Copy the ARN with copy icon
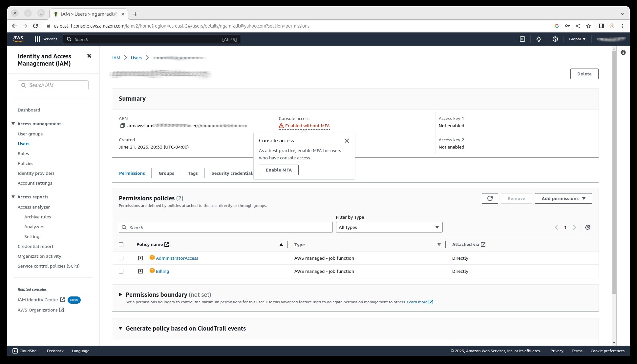This screenshot has width=637, height=364. (x=122, y=126)
